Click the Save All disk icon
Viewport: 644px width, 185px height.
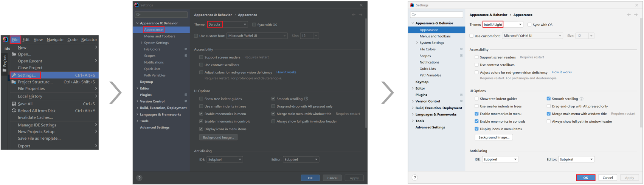14,104
